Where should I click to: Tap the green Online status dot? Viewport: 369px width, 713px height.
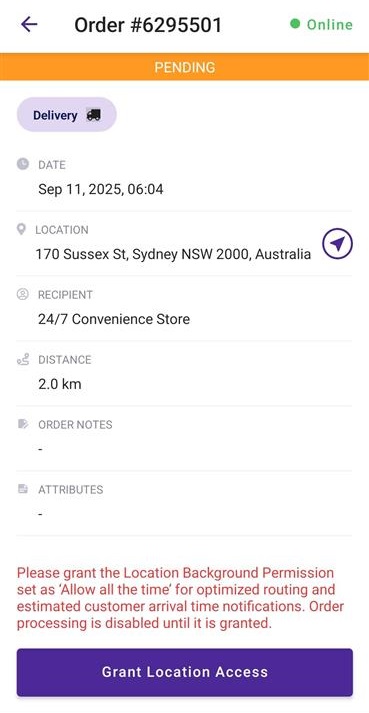click(295, 24)
